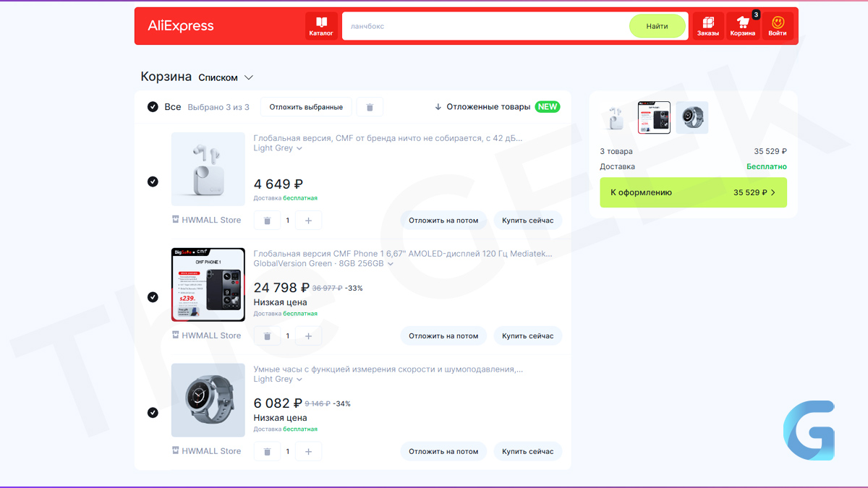The width and height of the screenshot is (868, 488).
Task: Open the Умные часы product title
Action: coord(388,369)
